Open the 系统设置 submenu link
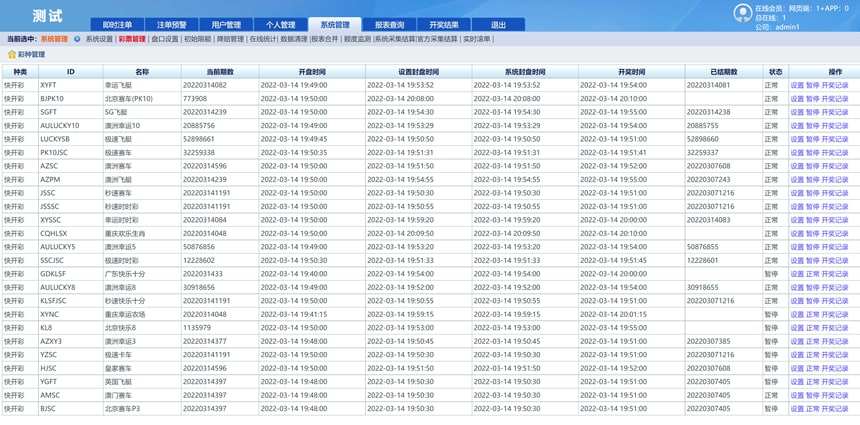 click(99, 39)
